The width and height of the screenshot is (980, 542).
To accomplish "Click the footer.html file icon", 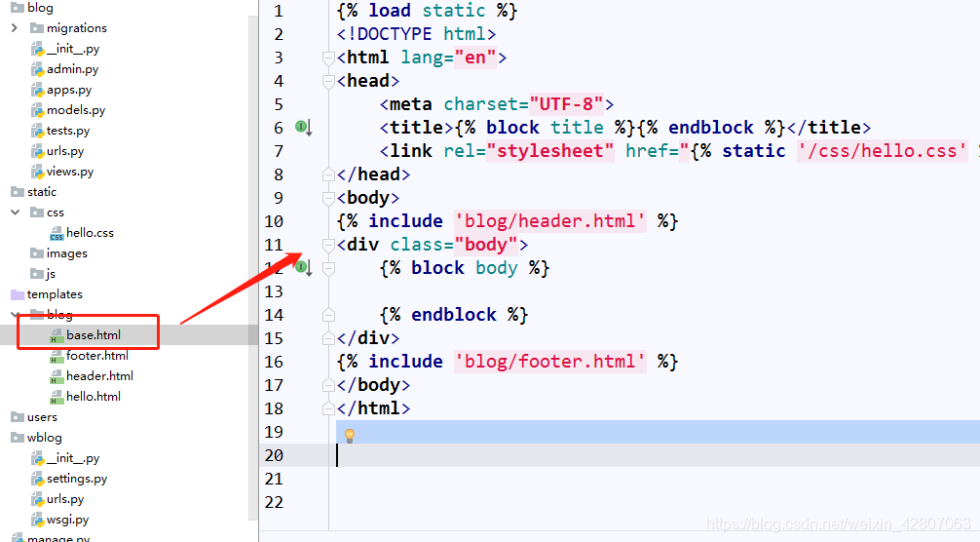I will [x=57, y=357].
